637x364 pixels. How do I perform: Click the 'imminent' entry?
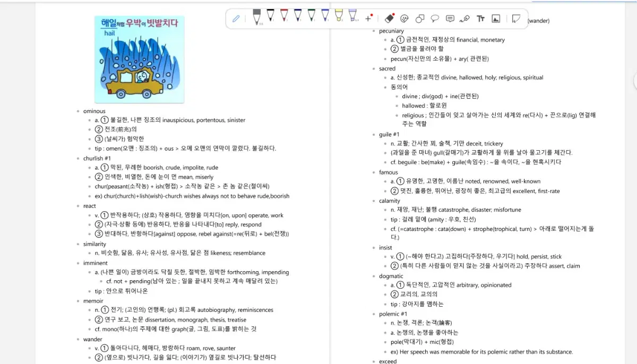[96, 263]
